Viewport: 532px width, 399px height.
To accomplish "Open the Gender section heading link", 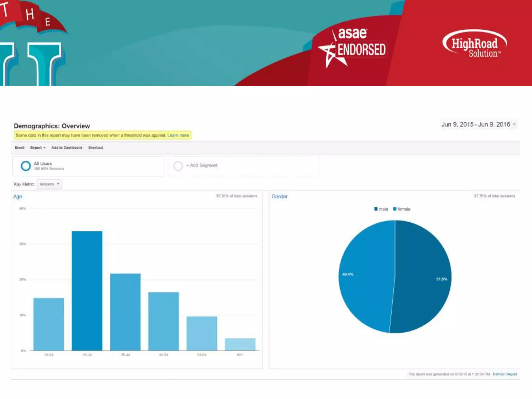I will pyautogui.click(x=280, y=196).
